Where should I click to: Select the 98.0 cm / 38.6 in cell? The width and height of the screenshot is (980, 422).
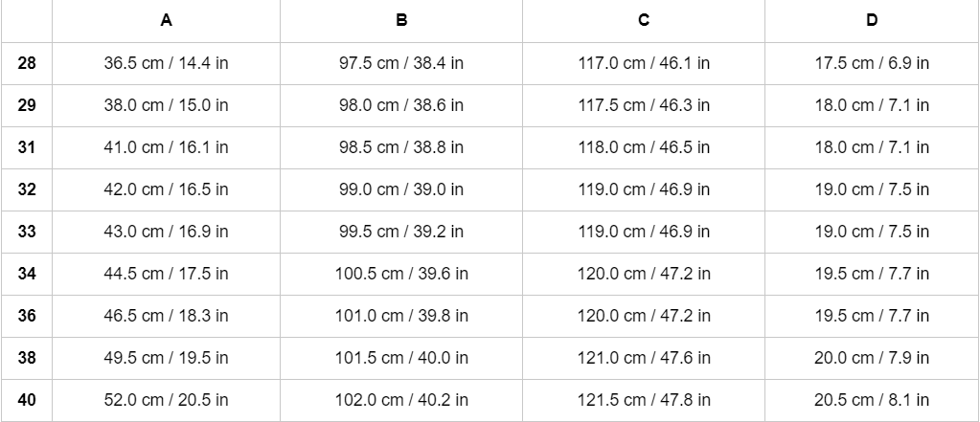[401, 105]
